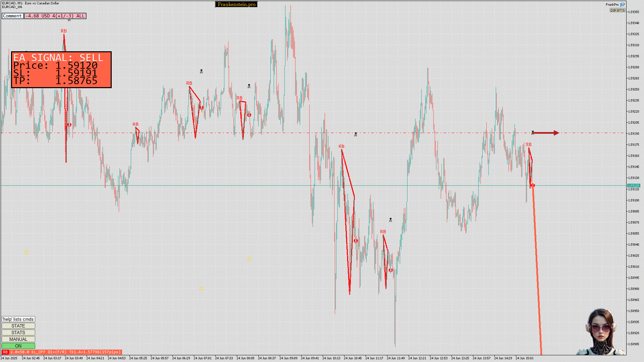This screenshot has height=362, width=644.
Task: Click the leftmost yellow smiley marker
Action: [x=26, y=252]
